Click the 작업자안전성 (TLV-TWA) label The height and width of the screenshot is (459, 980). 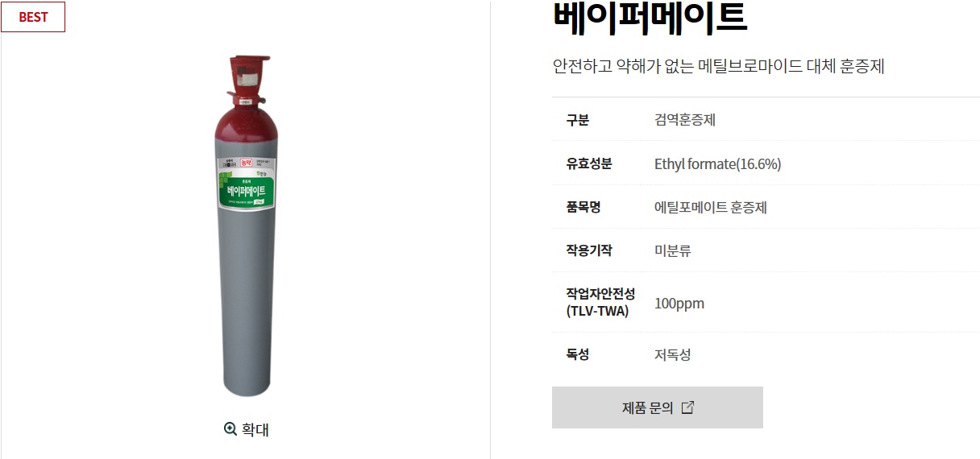tap(600, 303)
